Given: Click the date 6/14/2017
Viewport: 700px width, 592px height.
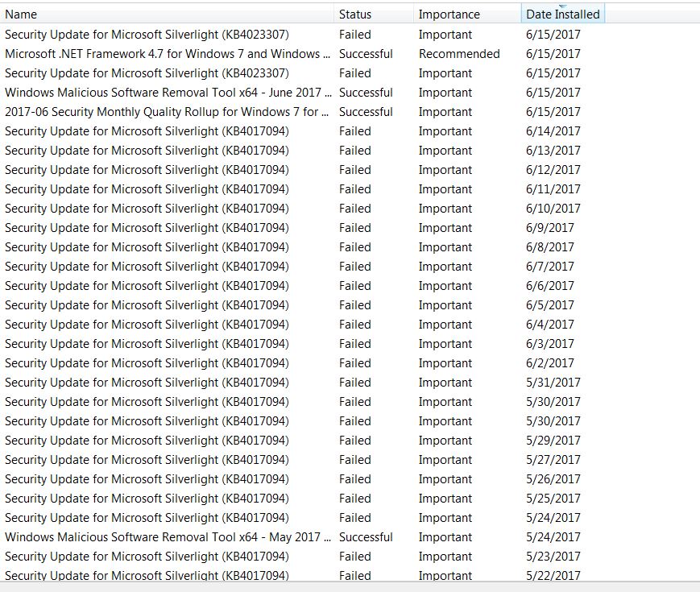Looking at the screenshot, I should click(x=553, y=131).
